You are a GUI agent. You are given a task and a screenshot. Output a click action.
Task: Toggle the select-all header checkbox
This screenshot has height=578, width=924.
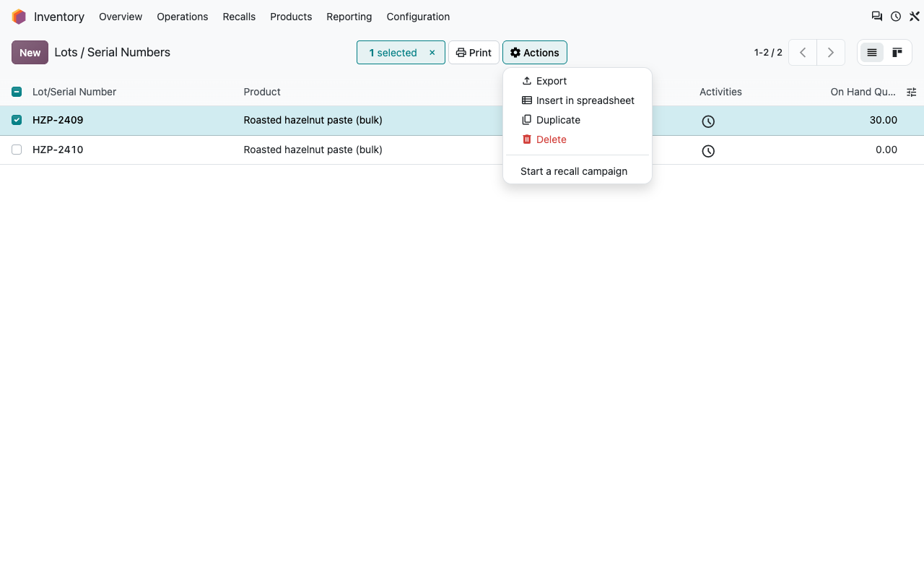[x=17, y=92]
